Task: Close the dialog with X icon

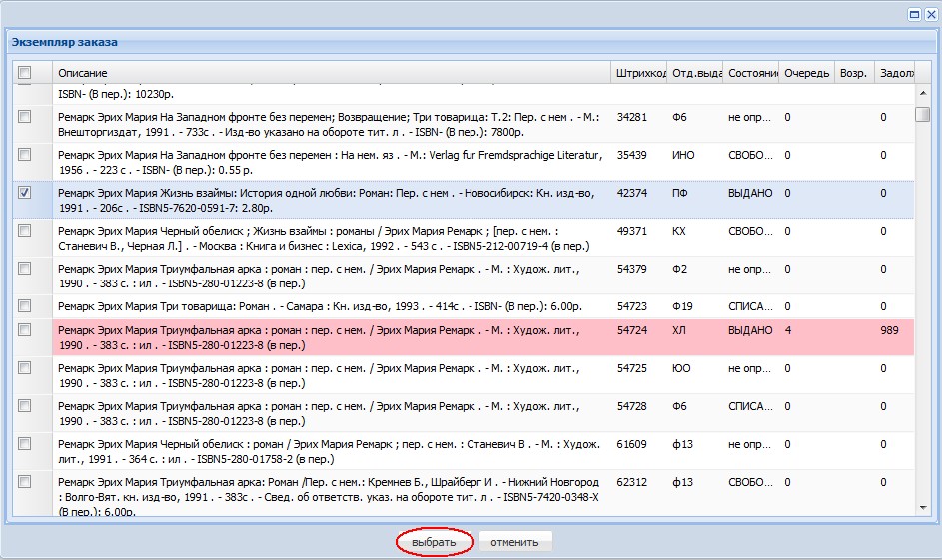Action: click(x=931, y=14)
